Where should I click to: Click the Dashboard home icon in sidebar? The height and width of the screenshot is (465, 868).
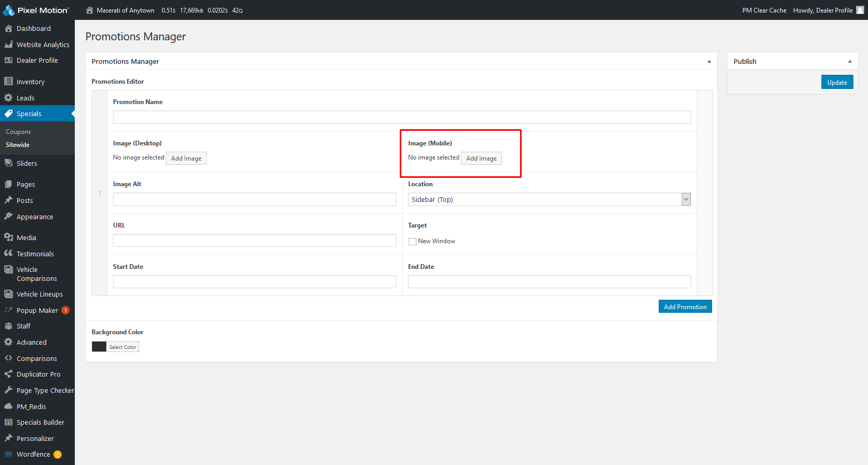click(8, 28)
